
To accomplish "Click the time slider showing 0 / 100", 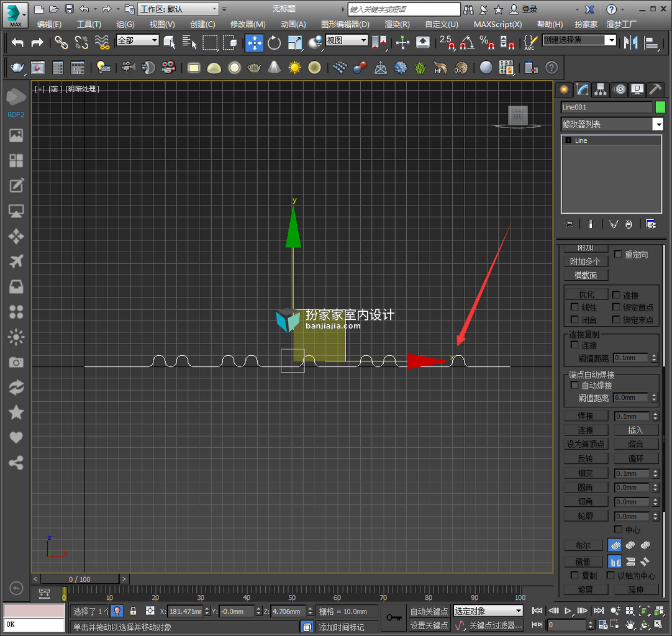I will click(79, 579).
